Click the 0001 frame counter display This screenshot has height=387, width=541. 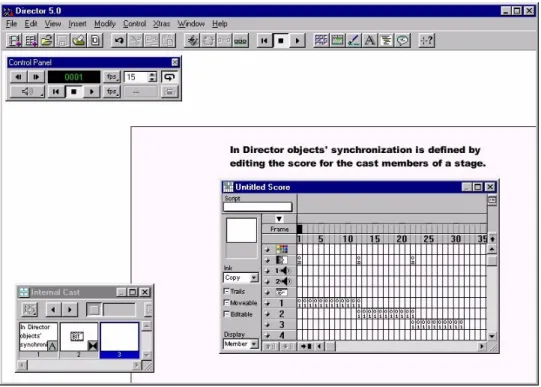[74, 77]
